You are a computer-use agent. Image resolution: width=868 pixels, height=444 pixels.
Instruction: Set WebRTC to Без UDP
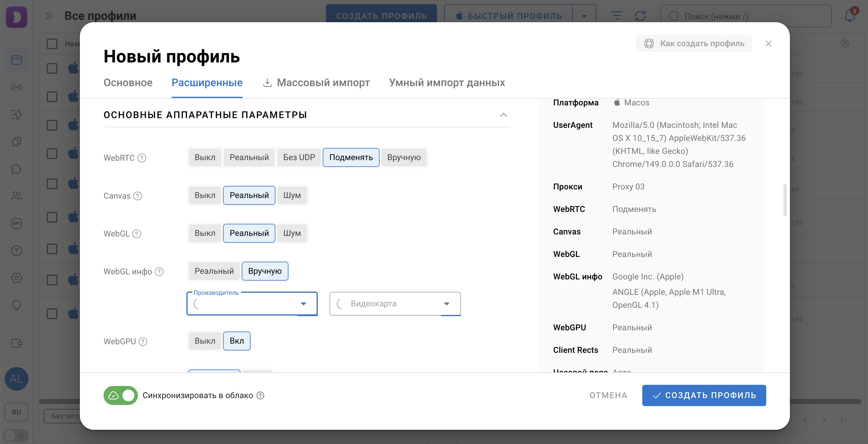click(x=299, y=157)
